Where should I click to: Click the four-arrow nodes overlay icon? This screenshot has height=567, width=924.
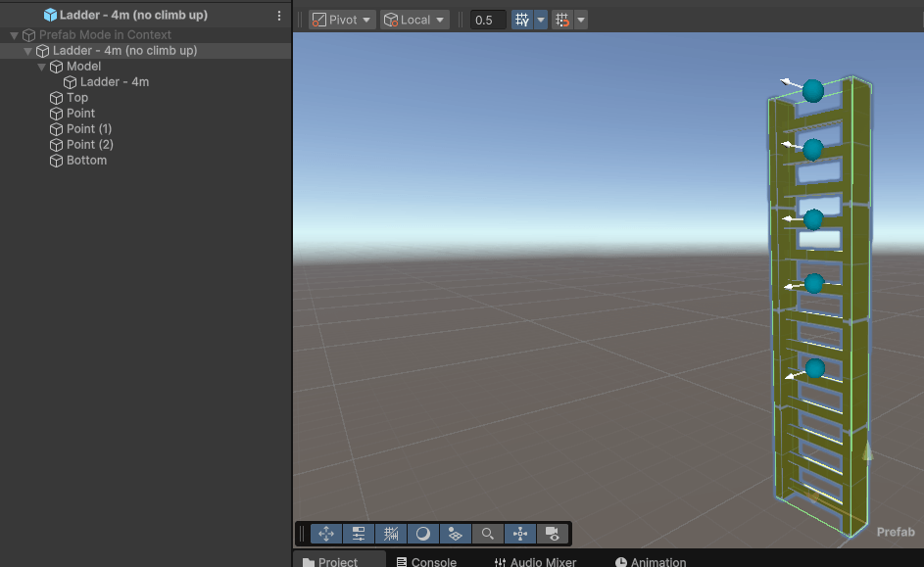point(519,534)
